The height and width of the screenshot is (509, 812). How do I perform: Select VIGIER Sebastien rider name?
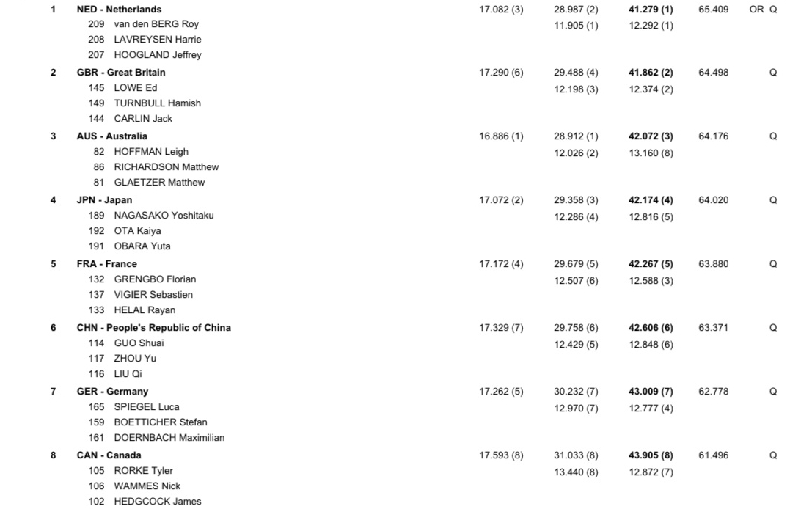click(x=153, y=295)
